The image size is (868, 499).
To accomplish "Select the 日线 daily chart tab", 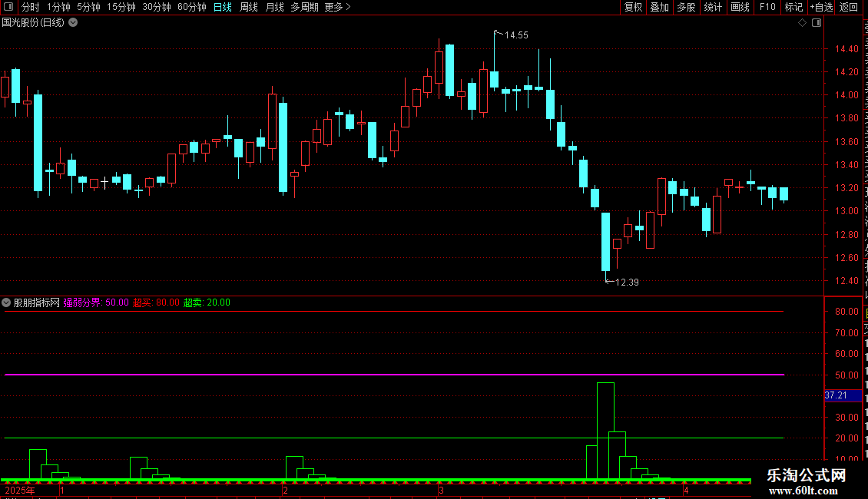I will (x=223, y=7).
